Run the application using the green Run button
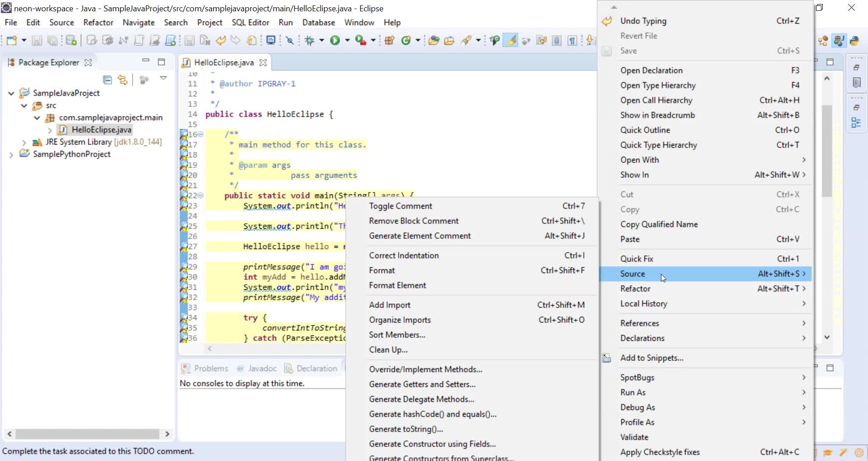Screen dimensions: 868x461 tap(335, 40)
